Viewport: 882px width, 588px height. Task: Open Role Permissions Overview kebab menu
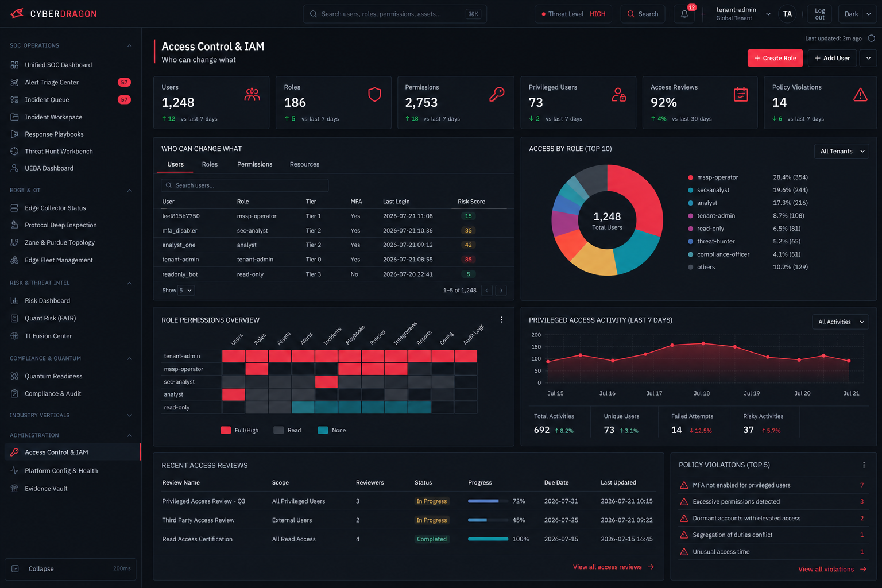click(x=501, y=320)
